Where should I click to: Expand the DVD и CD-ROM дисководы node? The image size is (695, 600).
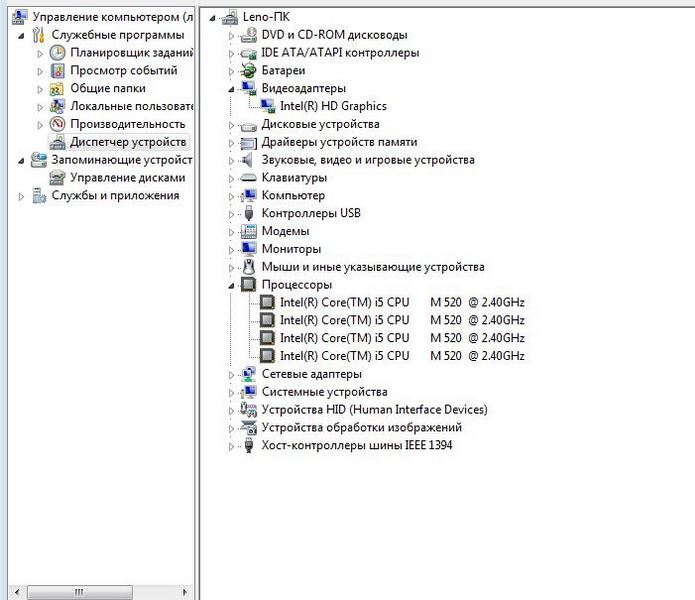[x=232, y=35]
